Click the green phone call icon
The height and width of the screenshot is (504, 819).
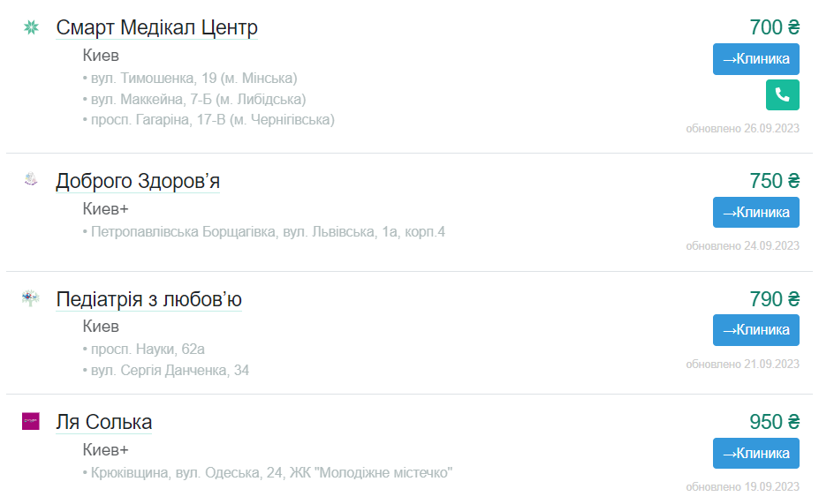click(x=782, y=95)
